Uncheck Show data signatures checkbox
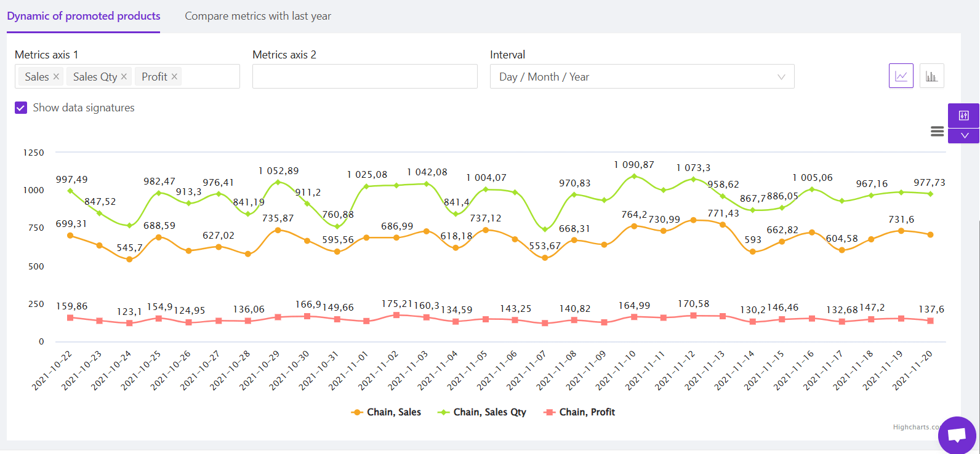Screen dimensions: 980x454 pyautogui.click(x=21, y=108)
